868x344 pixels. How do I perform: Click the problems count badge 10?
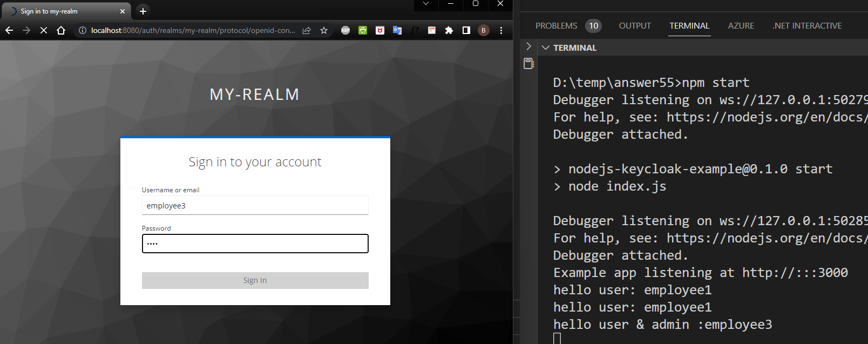[593, 26]
